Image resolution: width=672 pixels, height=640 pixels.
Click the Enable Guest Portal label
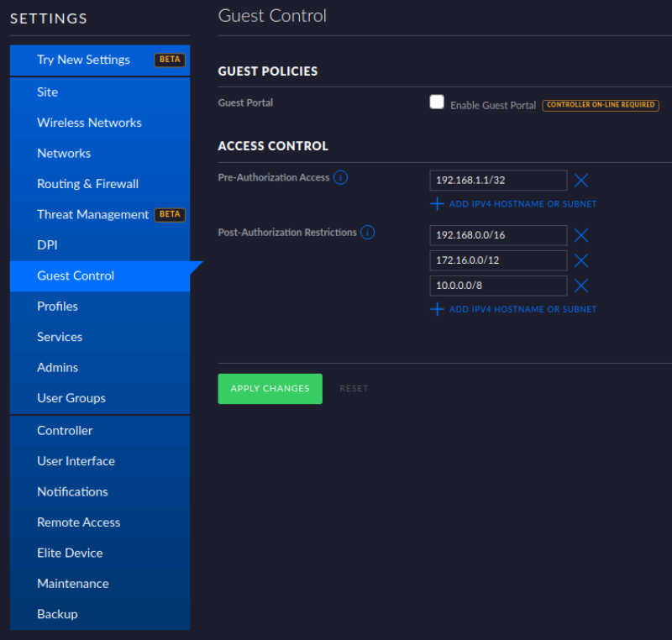tap(493, 105)
